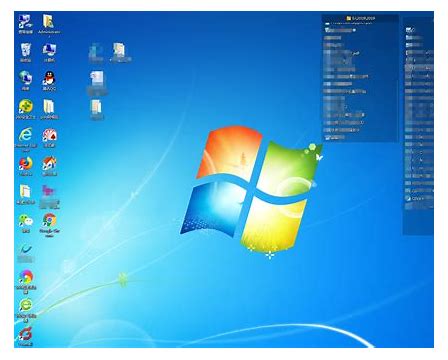Launch the Firefox browser shortcut
The image size is (448, 360).
click(x=26, y=163)
